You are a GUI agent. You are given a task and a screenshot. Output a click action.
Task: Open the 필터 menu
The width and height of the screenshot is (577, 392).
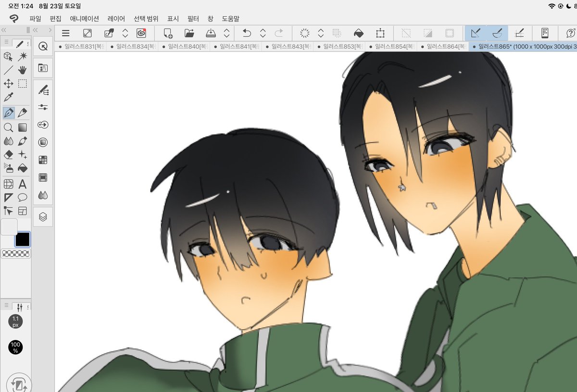(193, 18)
